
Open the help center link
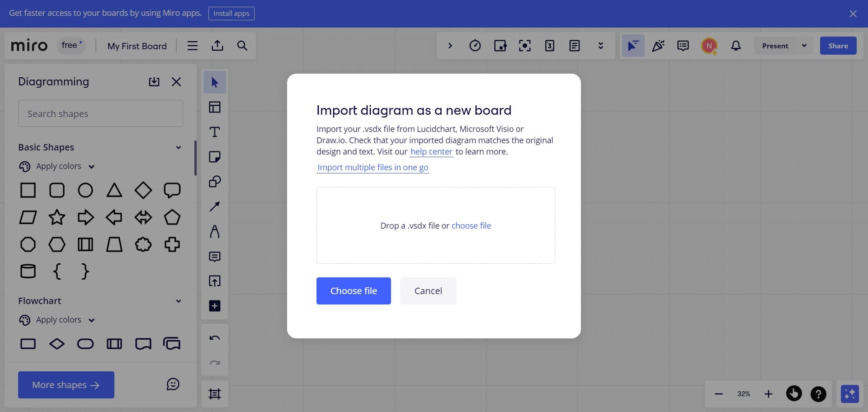(431, 151)
